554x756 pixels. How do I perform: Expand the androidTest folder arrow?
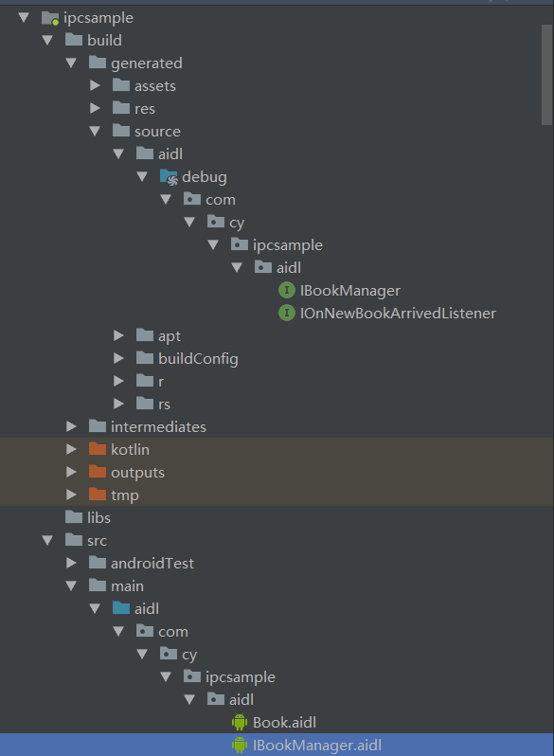pos(71,563)
